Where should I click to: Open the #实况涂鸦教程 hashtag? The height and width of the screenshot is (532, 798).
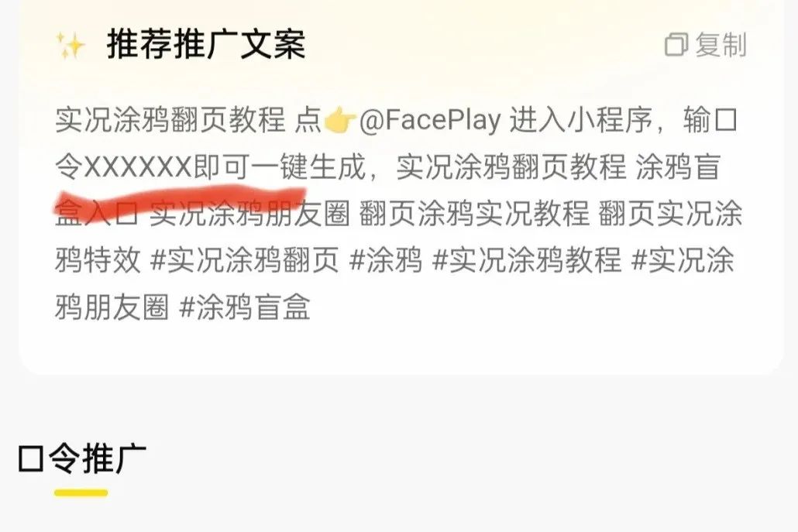pos(527,260)
